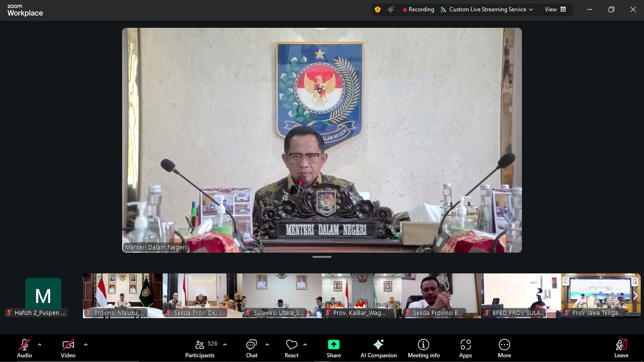Click Leave to exit the meeting
The width and height of the screenshot is (644, 362).
621,348
